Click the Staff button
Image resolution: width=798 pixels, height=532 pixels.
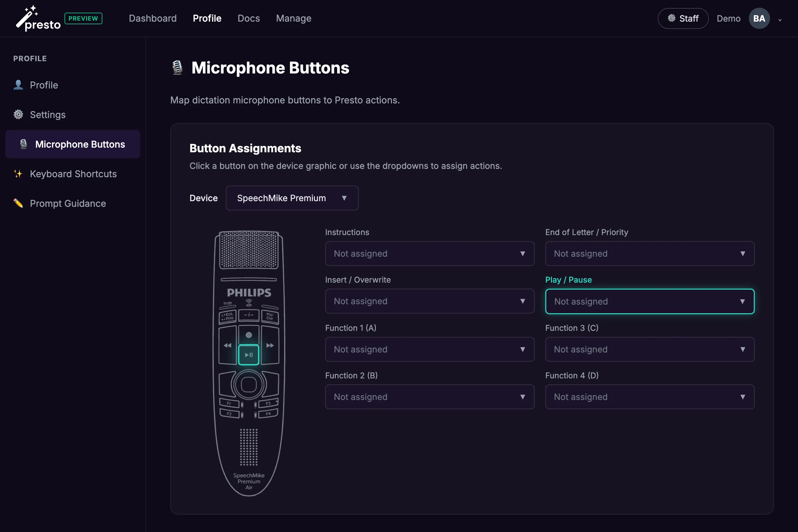tap(683, 18)
